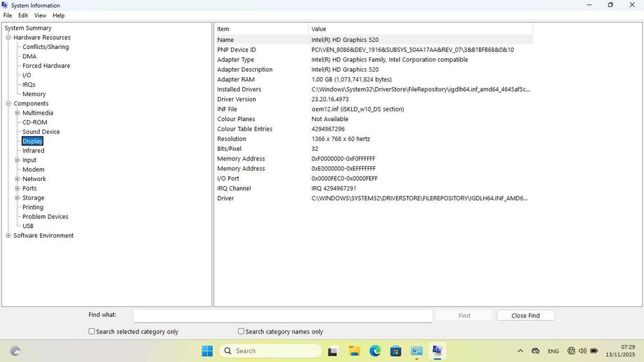This screenshot has width=644, height=362.
Task: Select the INF File oem12.inf row
Action: coord(374,109)
